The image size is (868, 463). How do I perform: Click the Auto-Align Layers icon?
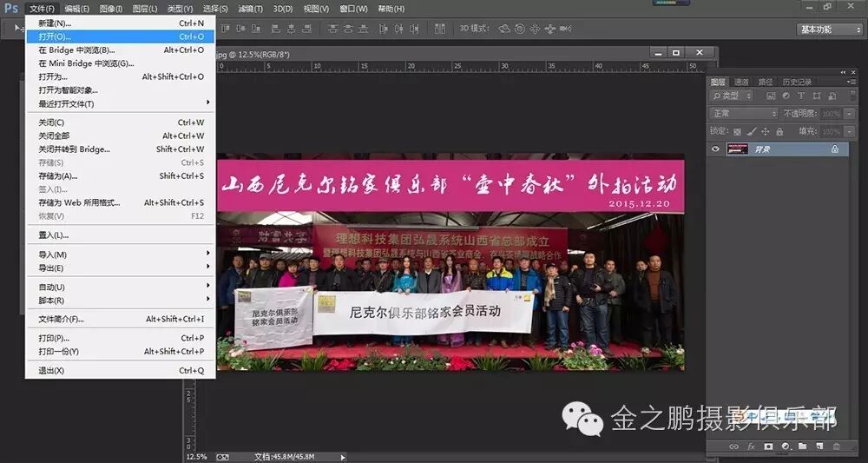[x=440, y=29]
